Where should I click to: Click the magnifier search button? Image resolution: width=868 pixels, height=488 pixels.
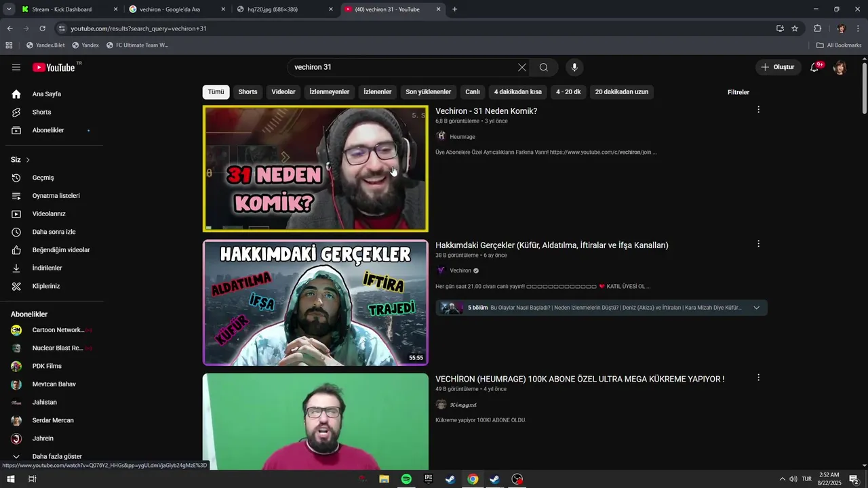pos(544,67)
